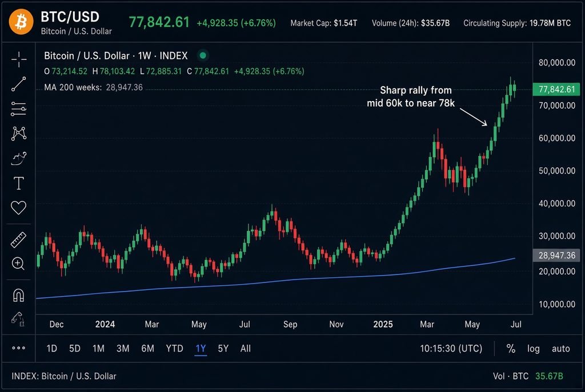Switch to the 1M time range
The height and width of the screenshot is (392, 585).
98,349
